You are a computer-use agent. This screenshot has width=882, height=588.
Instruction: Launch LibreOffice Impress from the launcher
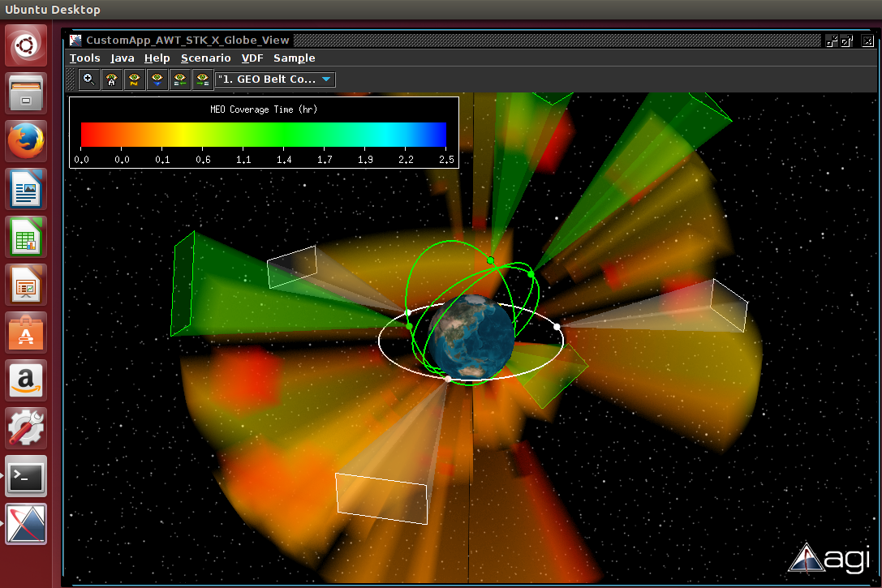26,285
